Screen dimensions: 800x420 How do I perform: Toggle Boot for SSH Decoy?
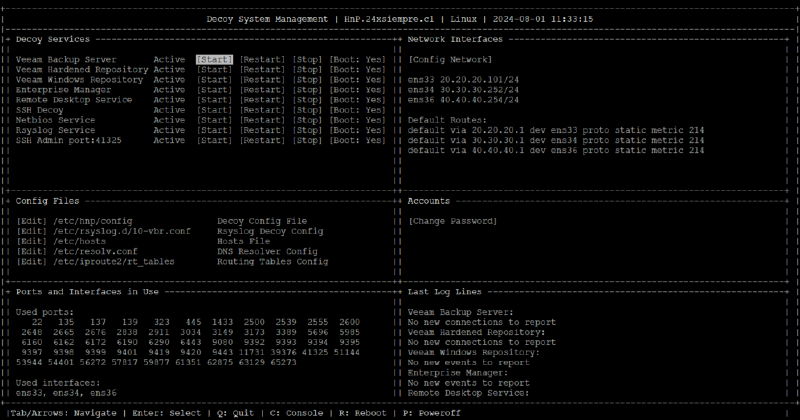pyautogui.click(x=357, y=110)
